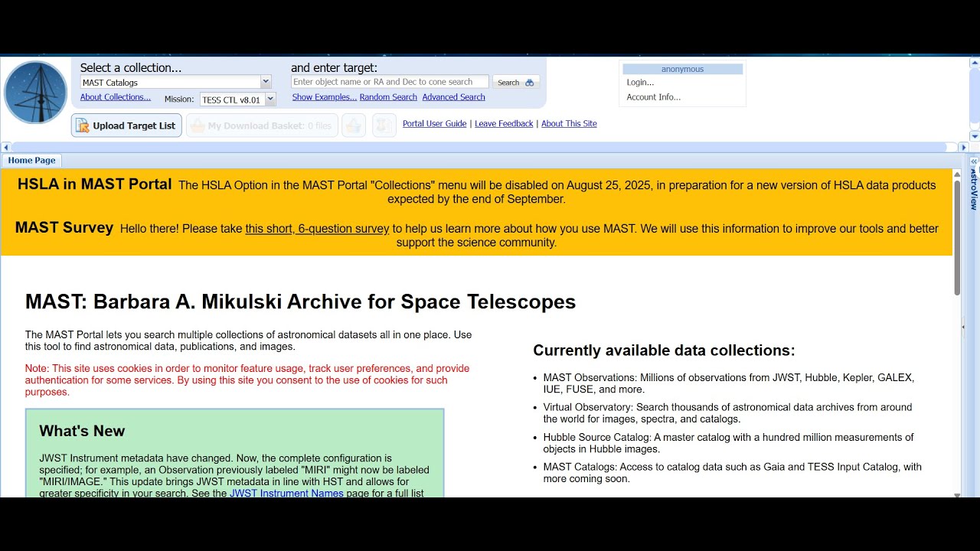Click the home page scroll-down arrow at bottom
Viewport: 980px width, 551px height.
point(957,494)
